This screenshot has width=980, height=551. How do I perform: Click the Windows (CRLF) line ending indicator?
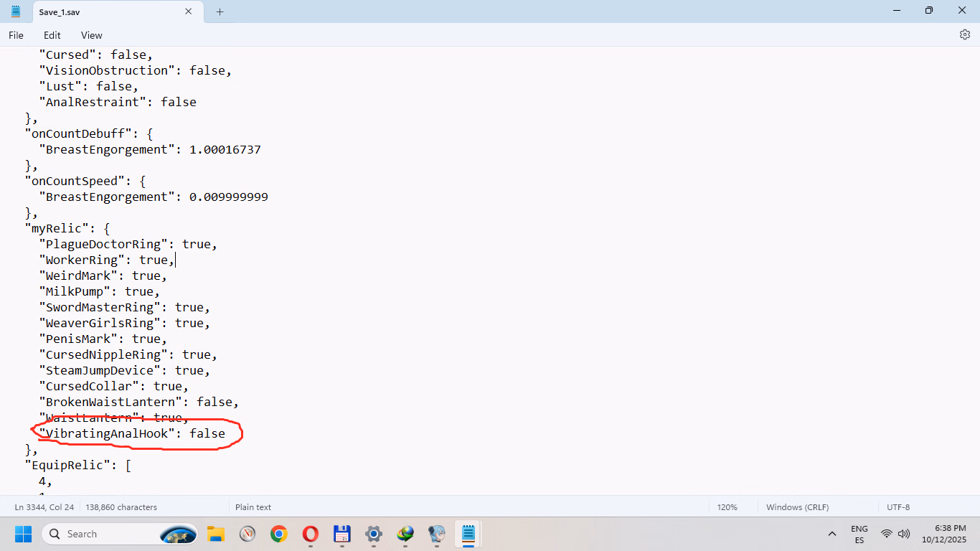click(797, 507)
